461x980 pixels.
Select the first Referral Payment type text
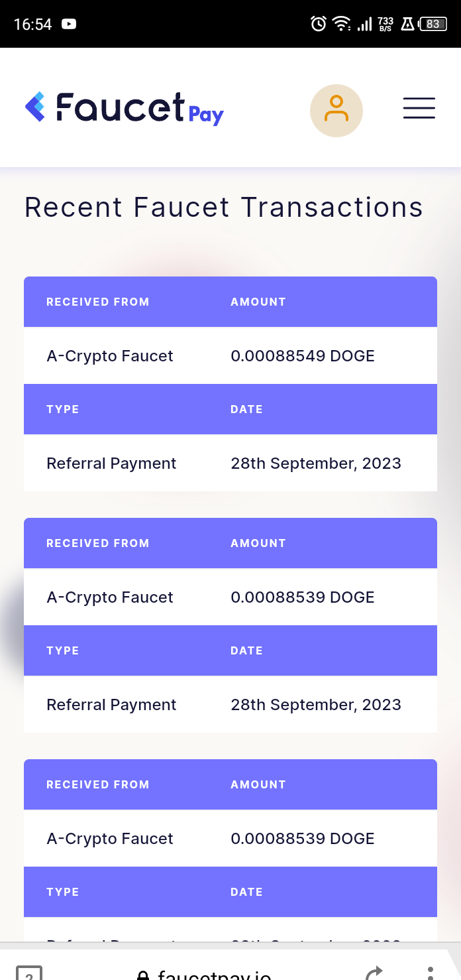tap(111, 463)
